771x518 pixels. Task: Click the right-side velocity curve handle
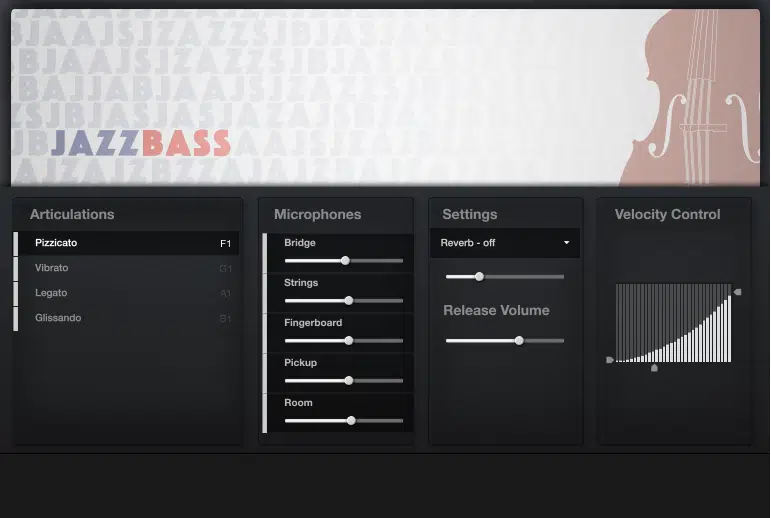(x=737, y=292)
